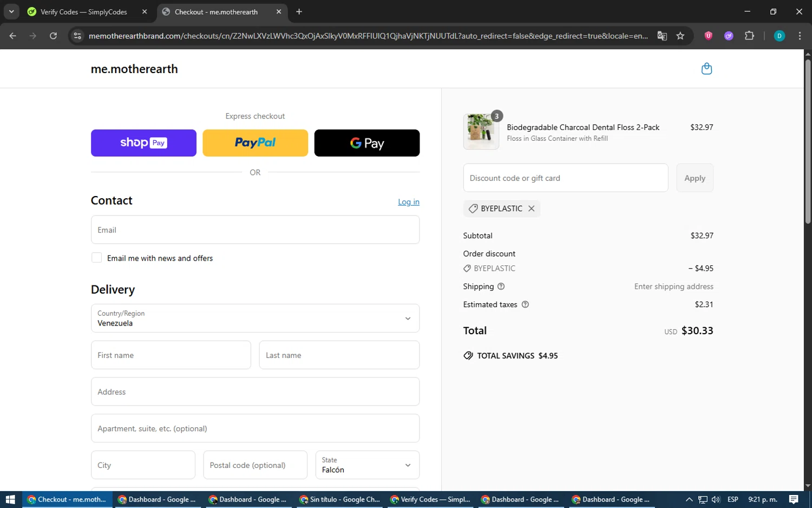
Task: Click the Shipping info help icon
Action: [501, 286]
